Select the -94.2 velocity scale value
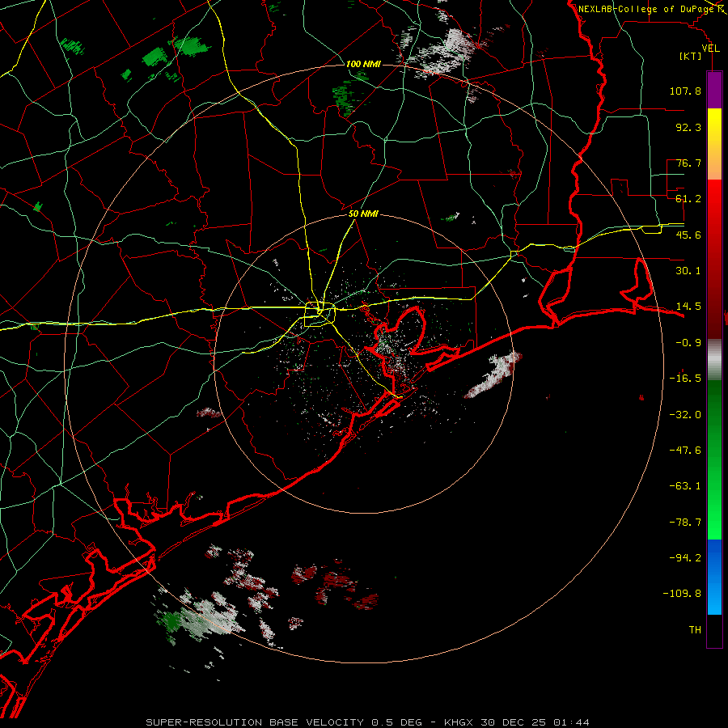This screenshot has height=728, width=728. point(685,557)
